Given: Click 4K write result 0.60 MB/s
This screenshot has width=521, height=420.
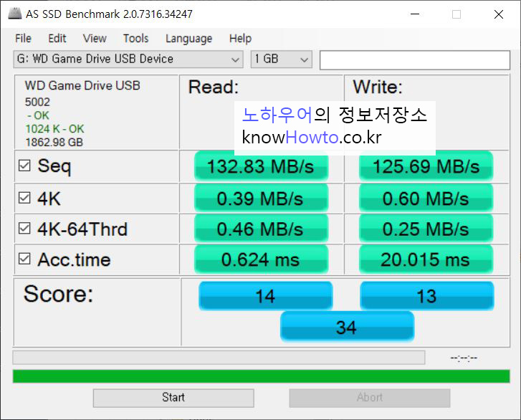Looking at the screenshot, I should click(x=426, y=199).
